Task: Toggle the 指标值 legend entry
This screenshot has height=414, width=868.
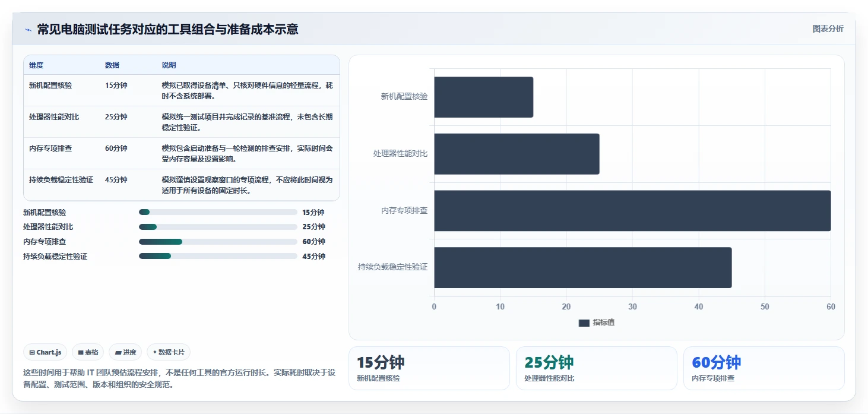Action: point(597,323)
